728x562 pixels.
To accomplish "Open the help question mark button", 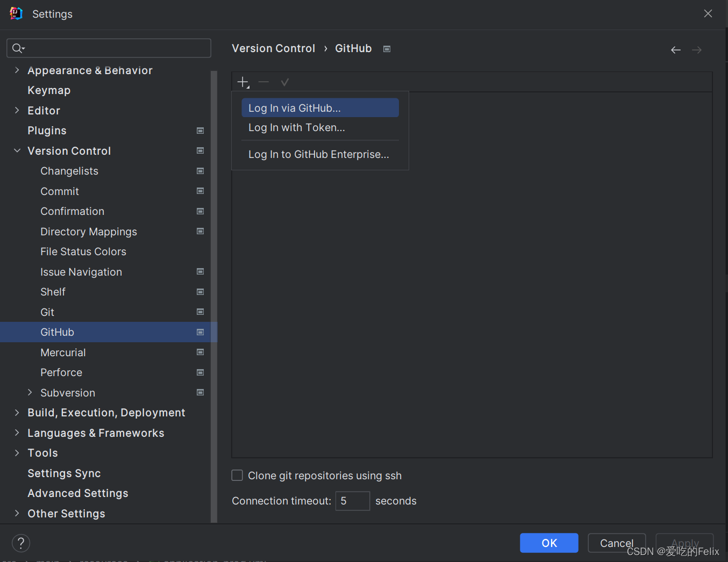I will click(21, 543).
